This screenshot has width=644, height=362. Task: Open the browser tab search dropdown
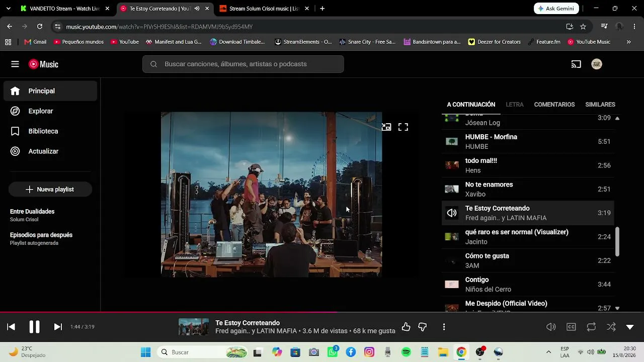[x=8, y=9]
